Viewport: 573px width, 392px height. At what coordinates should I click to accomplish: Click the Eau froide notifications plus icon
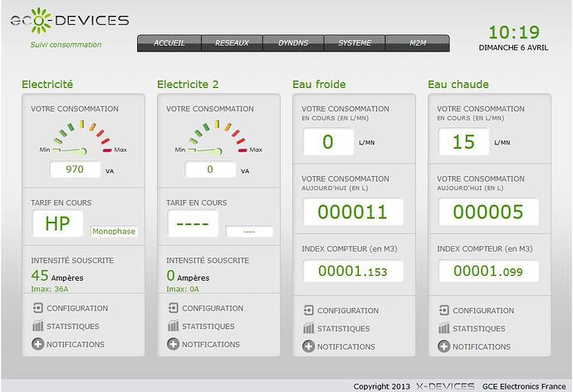308,346
